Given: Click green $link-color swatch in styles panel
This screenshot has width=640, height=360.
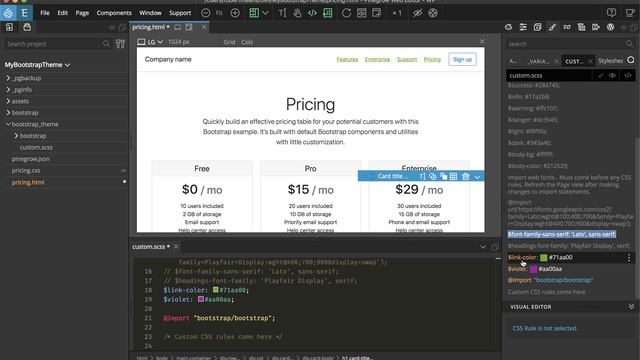Looking at the screenshot, I should click(x=543, y=258).
